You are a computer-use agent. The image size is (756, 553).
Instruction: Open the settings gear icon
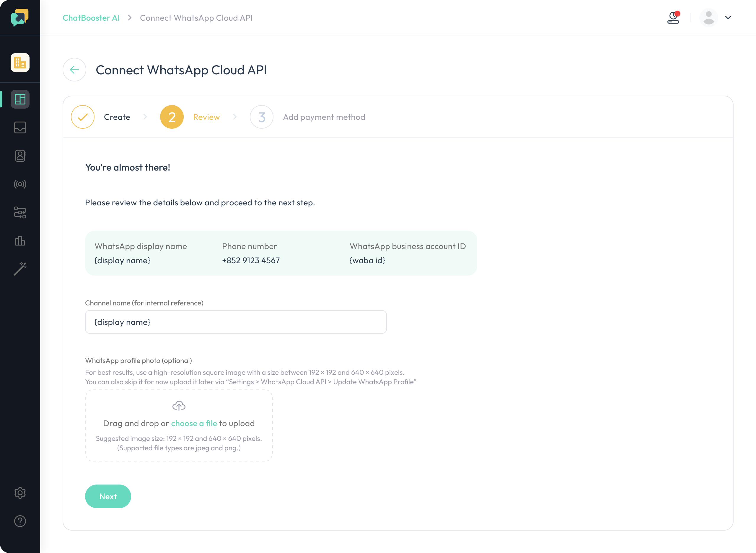20,493
